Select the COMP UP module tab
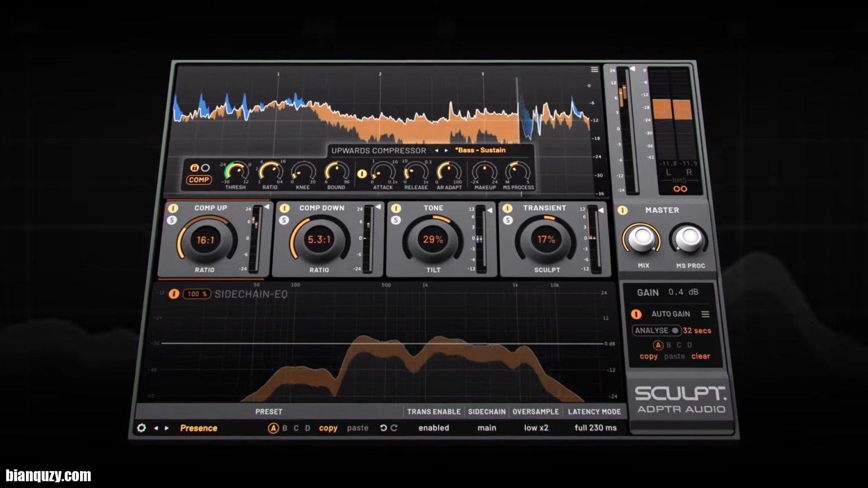868x488 pixels. [211, 208]
